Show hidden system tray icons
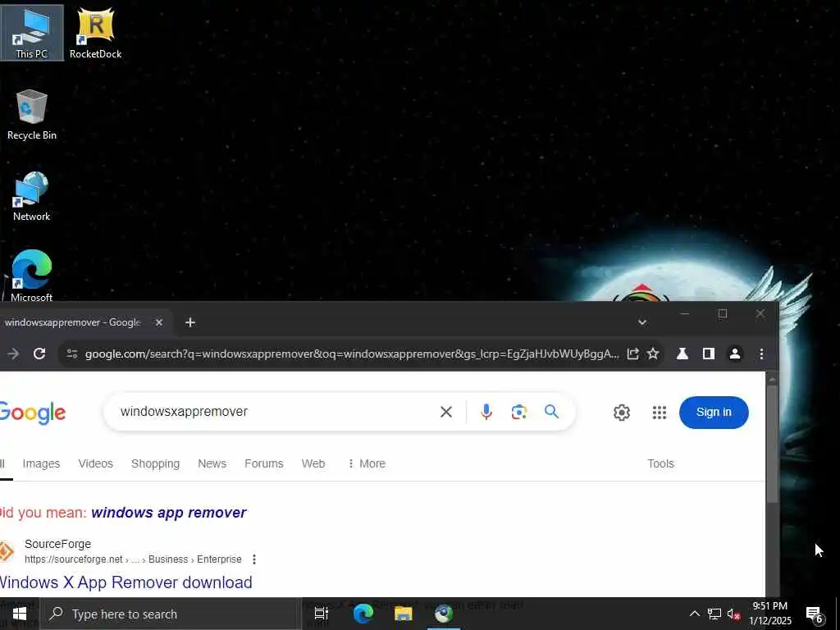The image size is (840, 630). point(694,614)
